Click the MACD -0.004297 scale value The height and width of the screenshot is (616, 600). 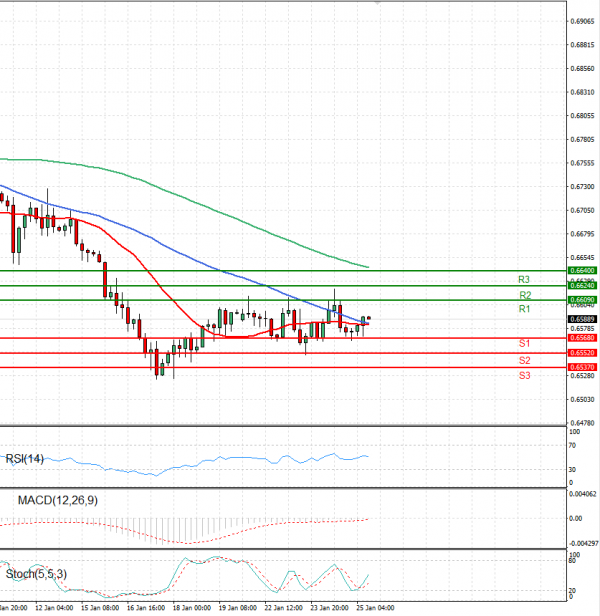coord(583,543)
